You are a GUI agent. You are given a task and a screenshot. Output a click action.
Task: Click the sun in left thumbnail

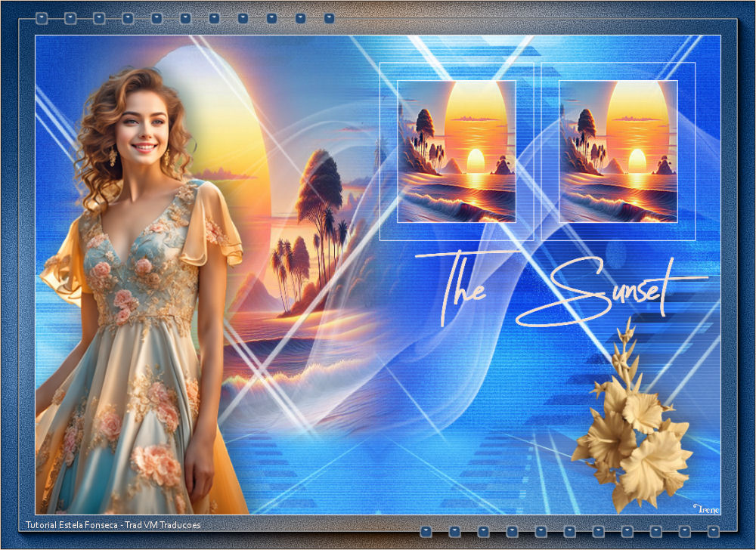476,160
